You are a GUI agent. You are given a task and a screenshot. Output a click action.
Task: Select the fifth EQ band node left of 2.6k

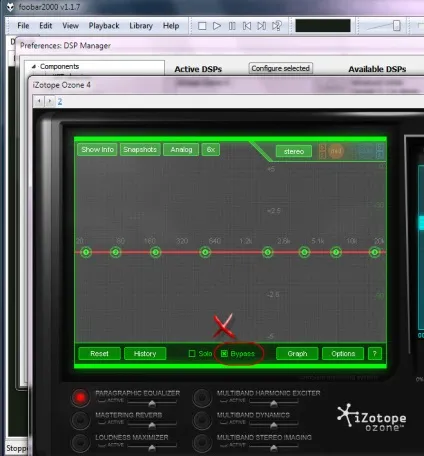[267, 252]
